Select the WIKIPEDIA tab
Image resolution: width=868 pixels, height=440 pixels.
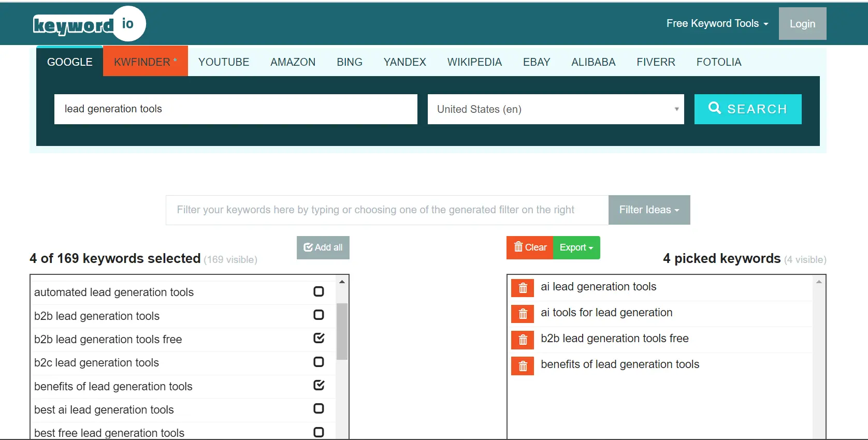(x=475, y=62)
